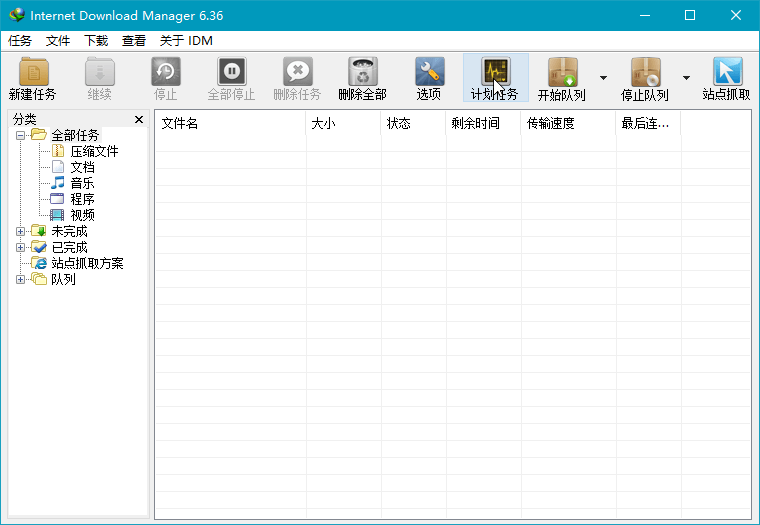This screenshot has height=525, width=760.
Task: Open 选项 (Options) from the toolbar
Action: 429,73
